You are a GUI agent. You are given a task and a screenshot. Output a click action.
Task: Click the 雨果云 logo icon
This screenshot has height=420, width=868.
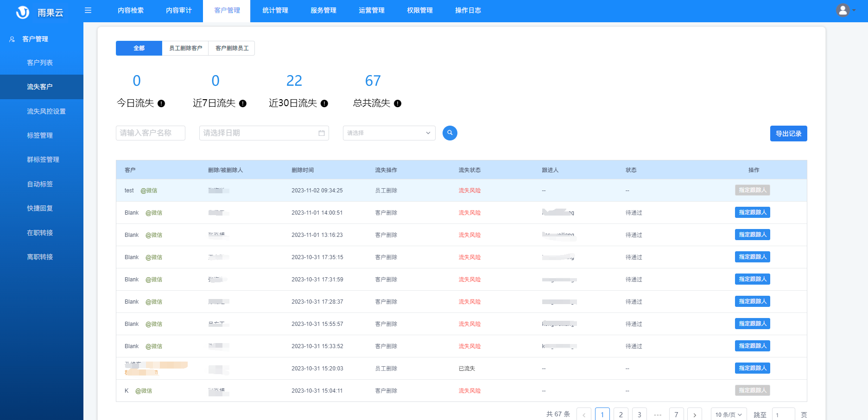23,12
